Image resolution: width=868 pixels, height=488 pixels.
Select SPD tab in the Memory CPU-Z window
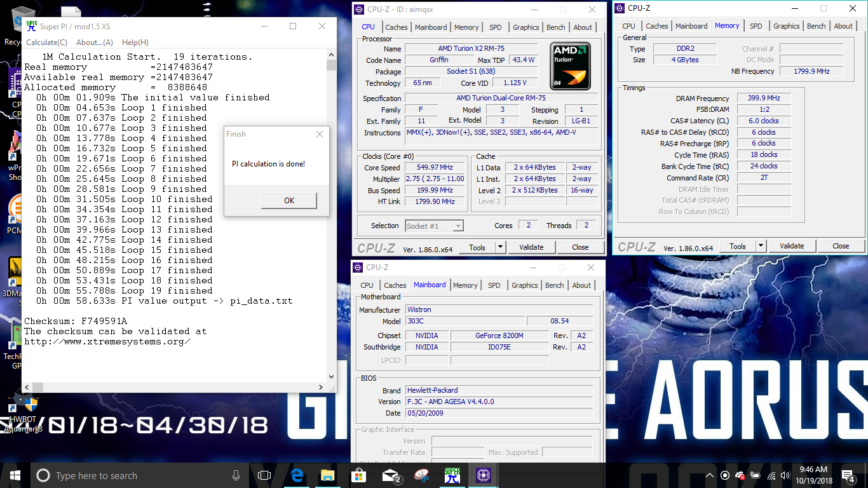[x=756, y=26]
